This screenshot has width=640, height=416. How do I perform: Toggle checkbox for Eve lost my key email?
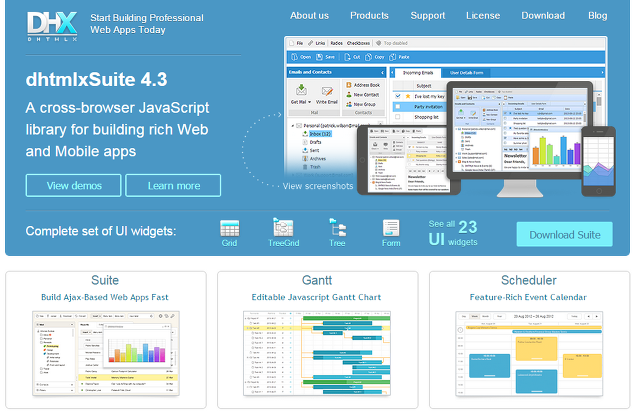click(x=398, y=96)
